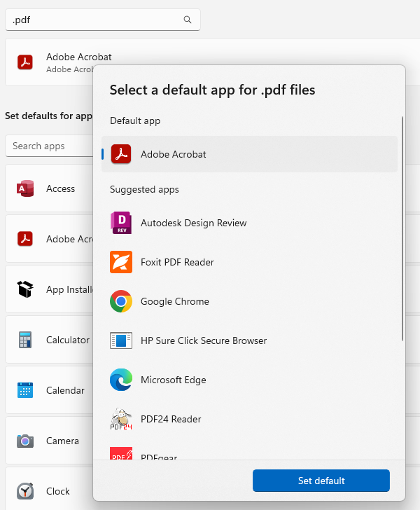The image size is (420, 510).
Task: Confirm with the Set default button
Action: pos(321,481)
